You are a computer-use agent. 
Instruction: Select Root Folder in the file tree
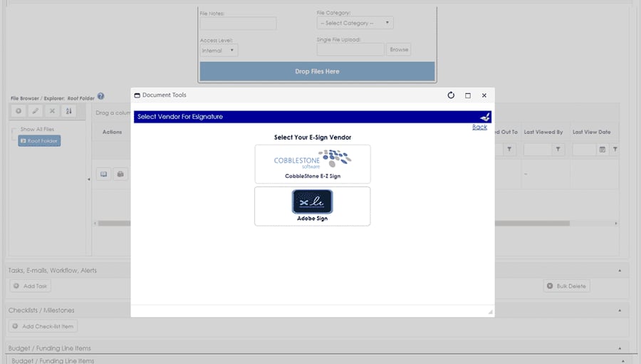click(39, 141)
